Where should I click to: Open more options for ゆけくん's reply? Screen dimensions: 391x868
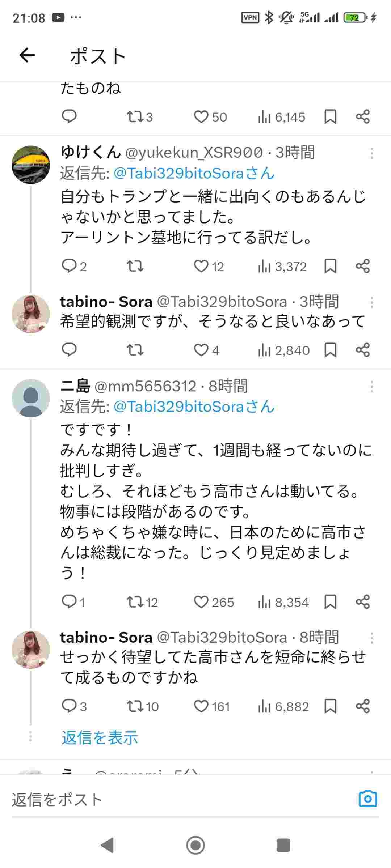371,153
